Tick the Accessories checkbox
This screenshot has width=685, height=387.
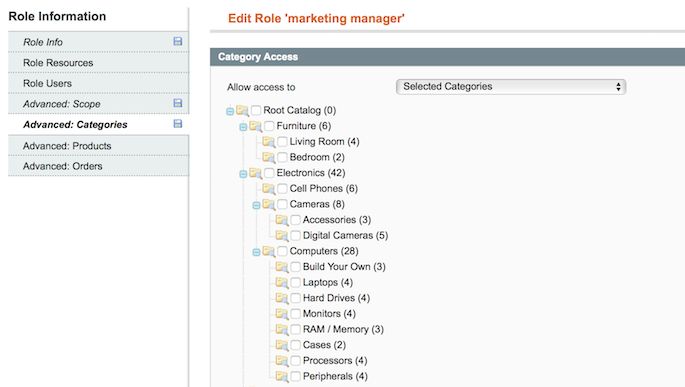tap(295, 220)
